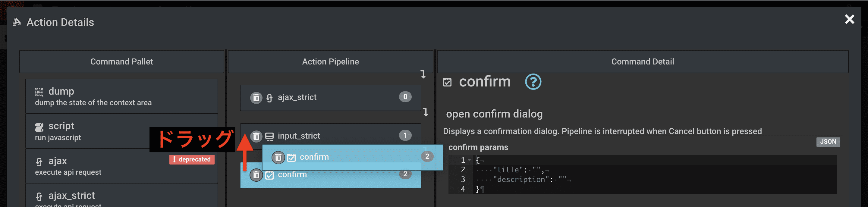
Task: Click the trash icon on the highlighted confirm row
Action: click(256, 175)
